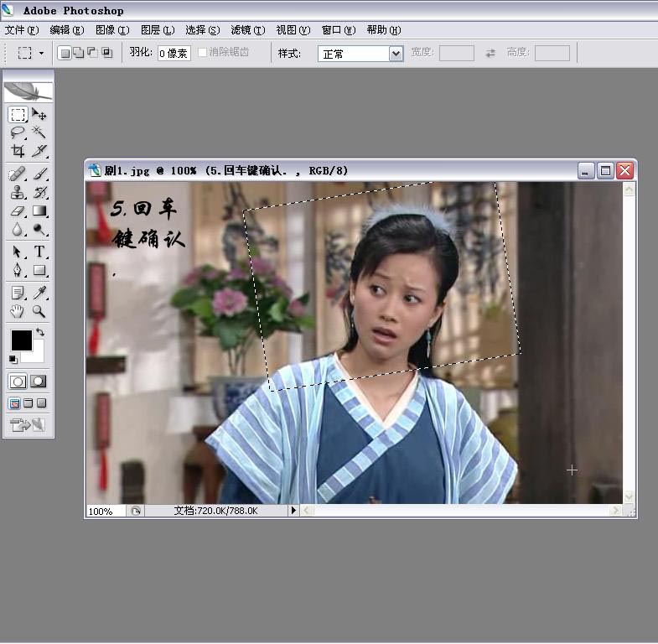This screenshot has width=658, height=644.
Task: Click the feather 0 像素 input field
Action: pyautogui.click(x=174, y=54)
